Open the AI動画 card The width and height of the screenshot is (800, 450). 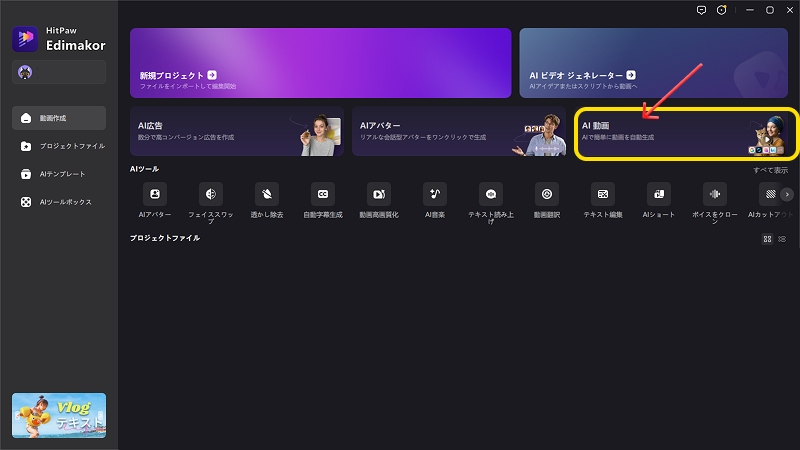(685, 133)
